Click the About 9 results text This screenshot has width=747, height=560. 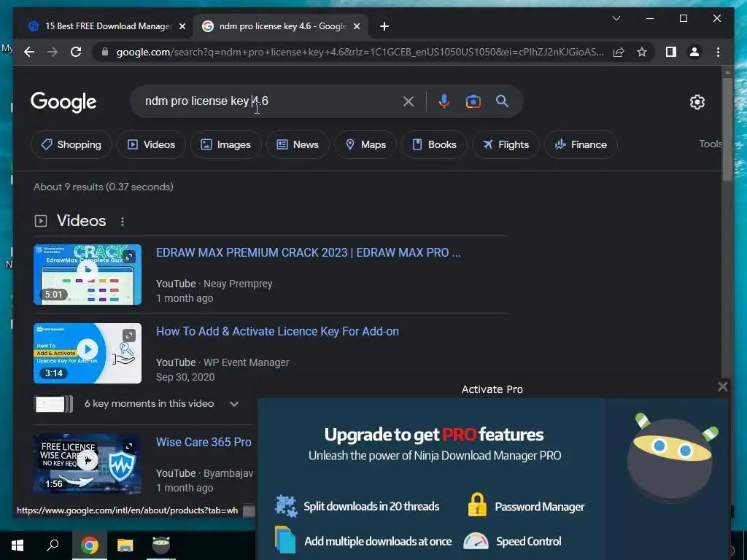click(x=104, y=187)
